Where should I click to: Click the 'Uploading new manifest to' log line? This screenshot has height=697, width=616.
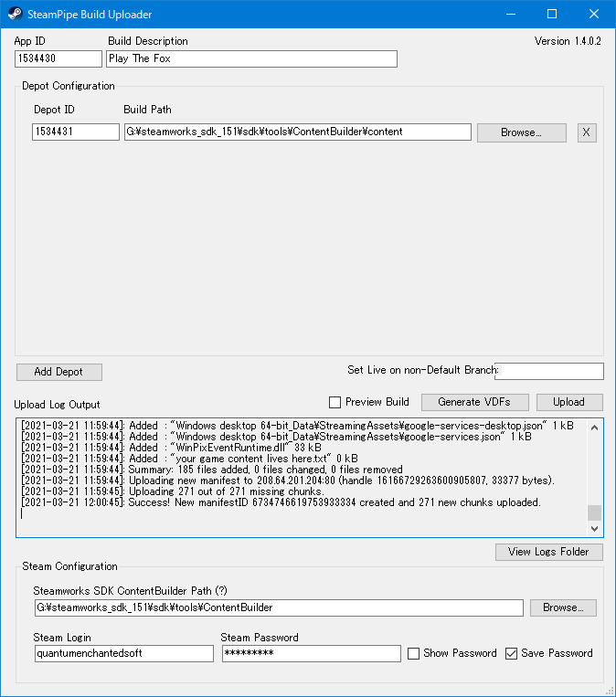tap(287, 481)
